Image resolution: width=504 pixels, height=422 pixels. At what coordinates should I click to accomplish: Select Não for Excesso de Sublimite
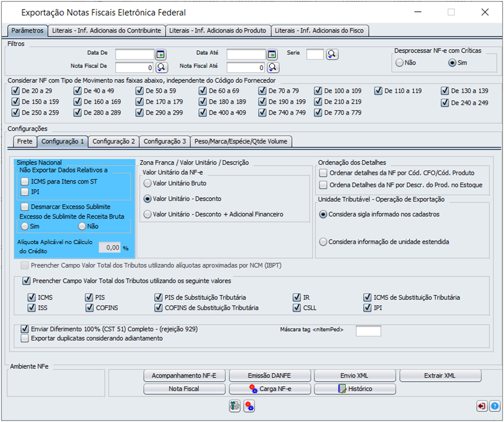point(82,226)
